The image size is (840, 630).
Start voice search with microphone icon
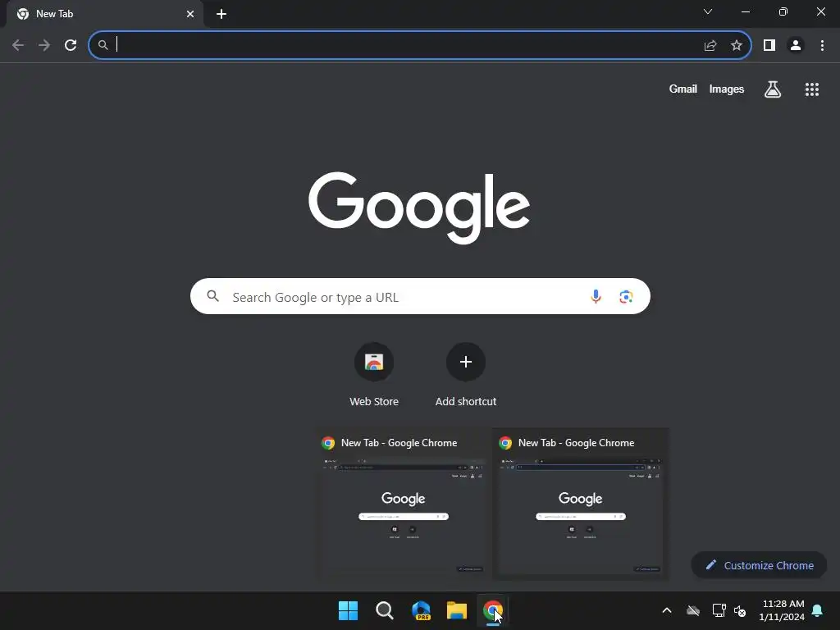[596, 296]
